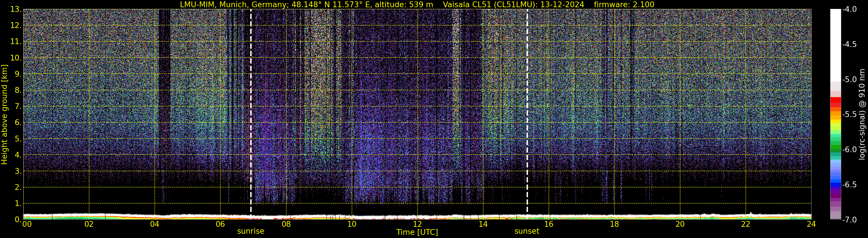The height and width of the screenshot is (238, 868).
Task: Click colorbar tick label '-4.0'
Action: pos(850,10)
